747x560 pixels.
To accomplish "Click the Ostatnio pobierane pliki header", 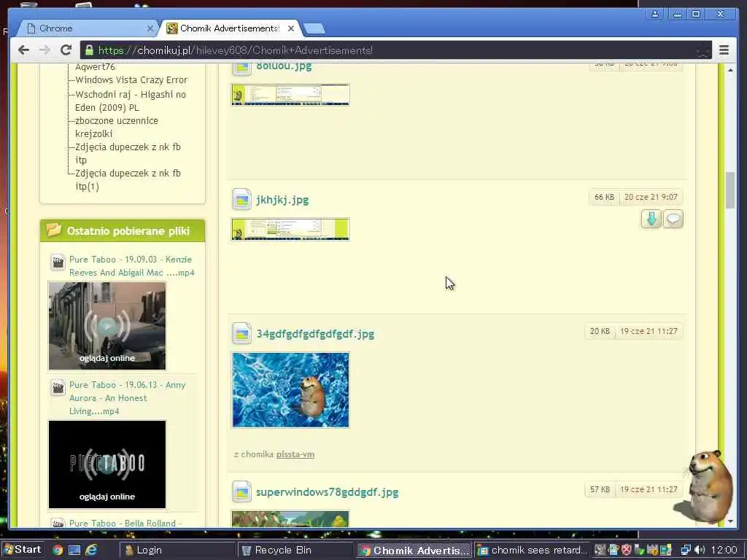I will pyautogui.click(x=123, y=231).
